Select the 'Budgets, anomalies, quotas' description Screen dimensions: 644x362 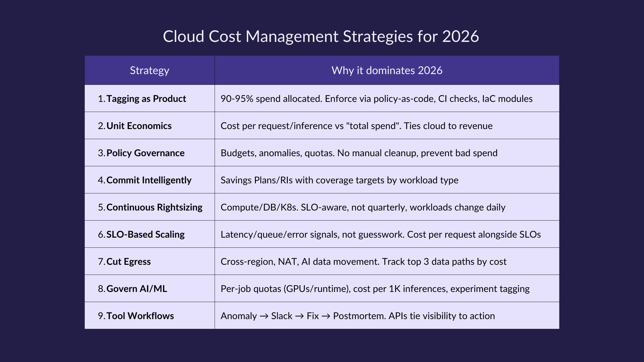click(x=359, y=153)
